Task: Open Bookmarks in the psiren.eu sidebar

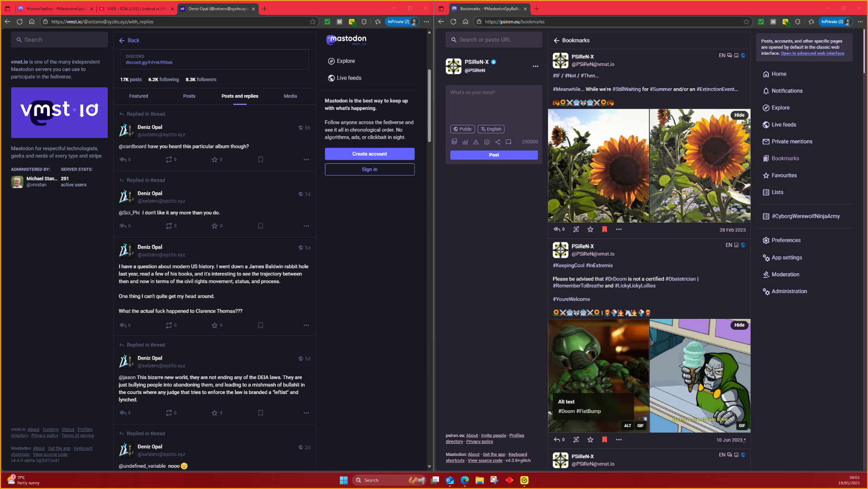Action: tap(781, 159)
